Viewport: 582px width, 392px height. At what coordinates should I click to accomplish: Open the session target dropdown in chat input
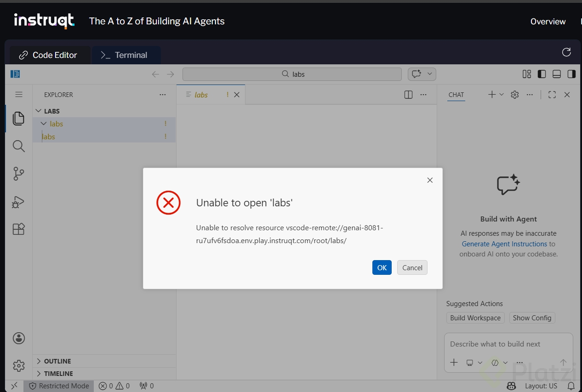[474, 363]
